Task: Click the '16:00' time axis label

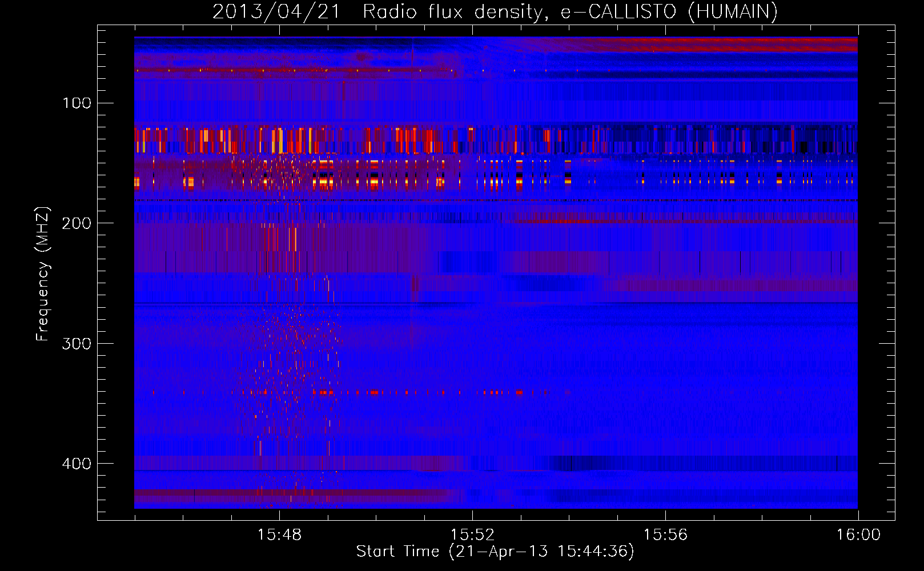Action: pyautogui.click(x=858, y=535)
